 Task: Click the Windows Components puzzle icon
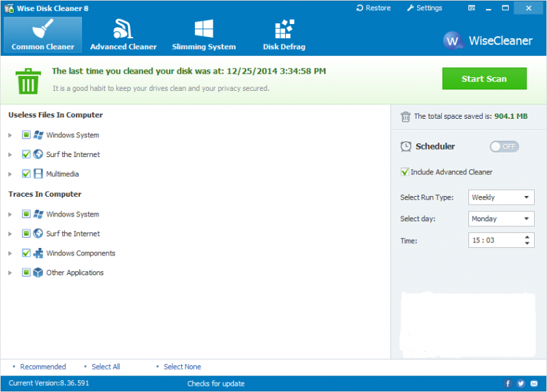click(x=38, y=253)
